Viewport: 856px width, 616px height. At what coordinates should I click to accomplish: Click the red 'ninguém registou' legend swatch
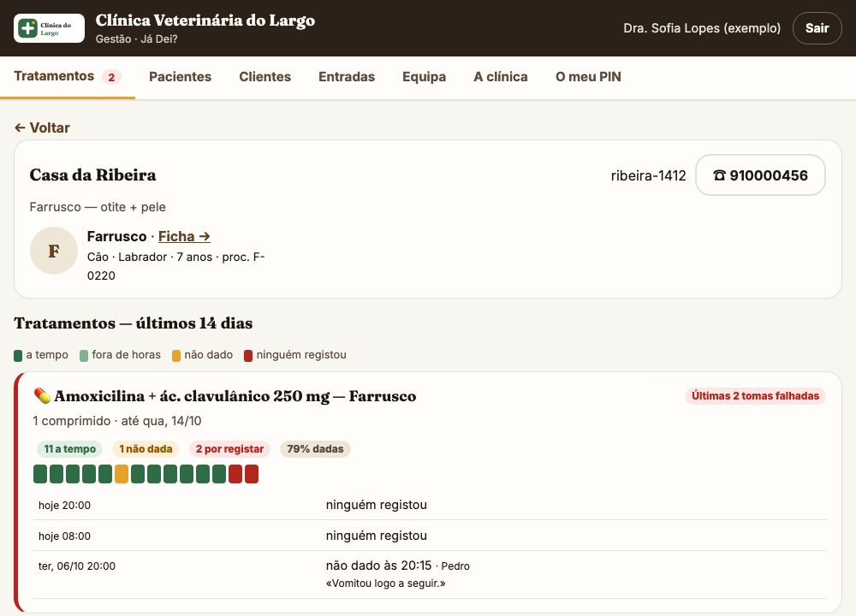pyautogui.click(x=248, y=356)
